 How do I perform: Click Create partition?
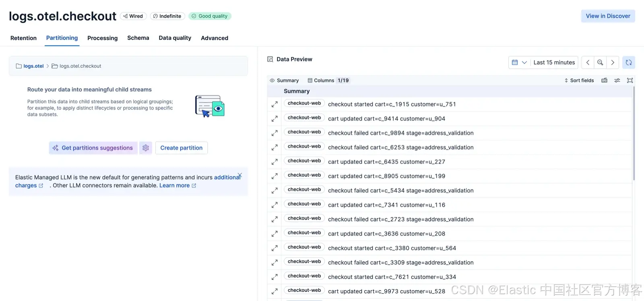182,148
